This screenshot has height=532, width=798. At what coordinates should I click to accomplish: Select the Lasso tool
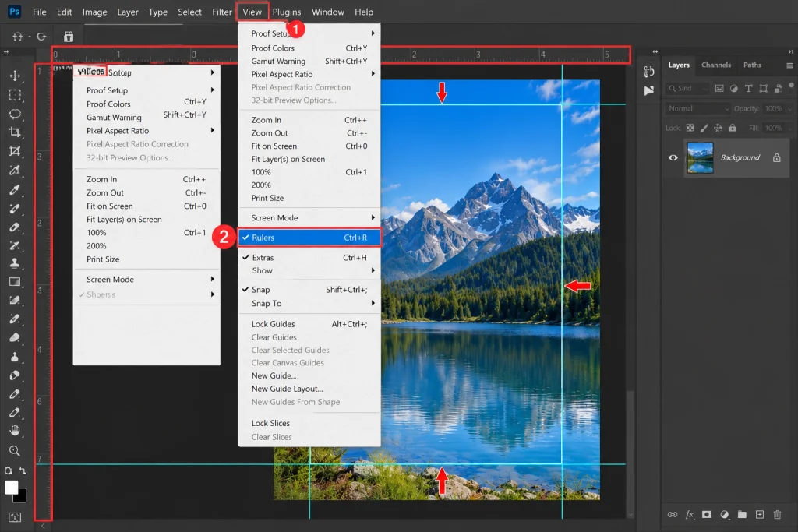pos(15,114)
